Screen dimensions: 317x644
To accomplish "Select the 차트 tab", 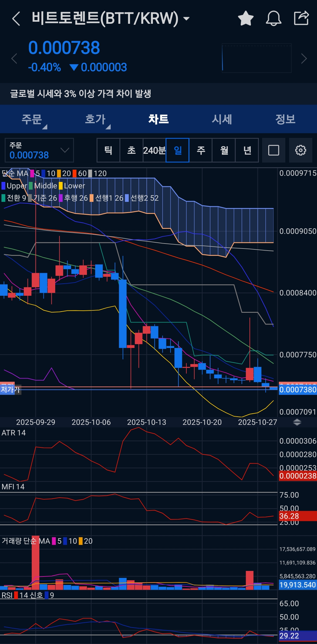I will [x=158, y=119].
